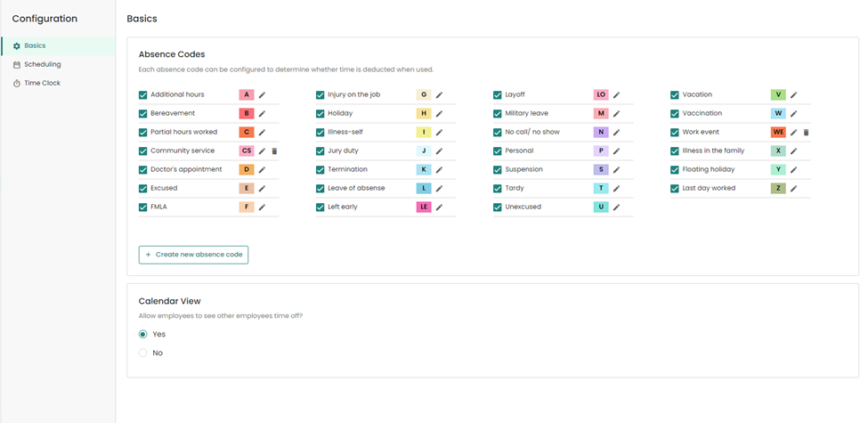This screenshot has width=868, height=423.
Task: Uncheck the Left early absence code
Action: pyautogui.click(x=320, y=207)
